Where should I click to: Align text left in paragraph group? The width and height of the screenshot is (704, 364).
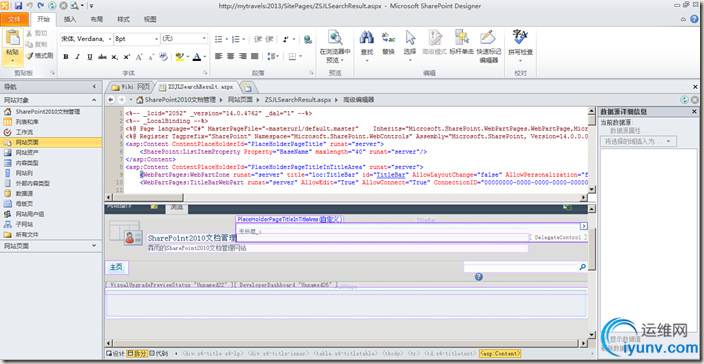(x=219, y=57)
